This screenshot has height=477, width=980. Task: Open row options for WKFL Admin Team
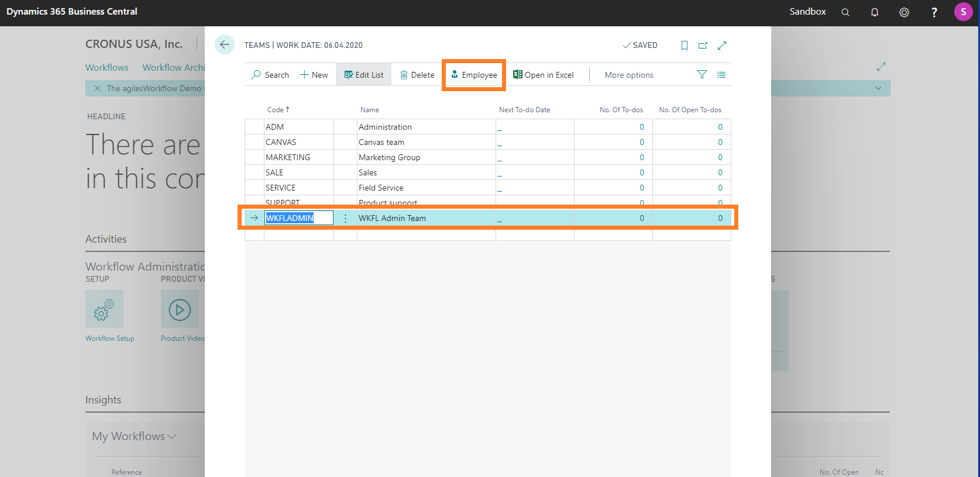(345, 218)
